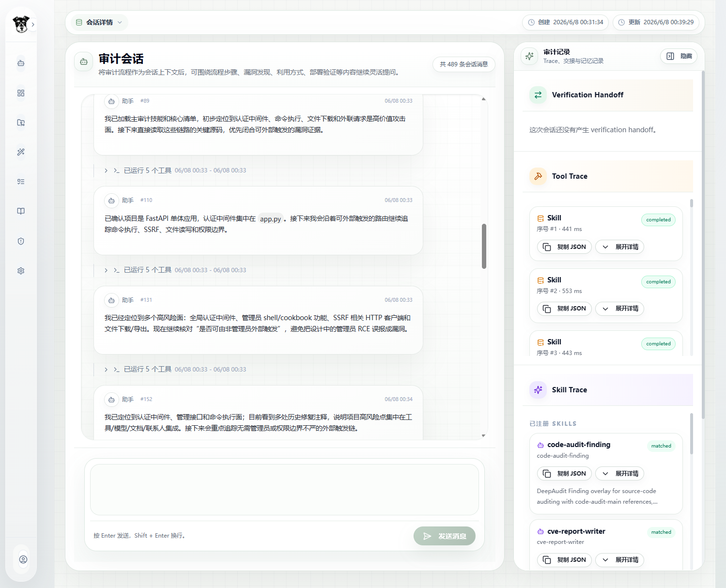The image size is (726, 588).
Task: Click the 创建 timestamp chip
Action: tap(565, 22)
